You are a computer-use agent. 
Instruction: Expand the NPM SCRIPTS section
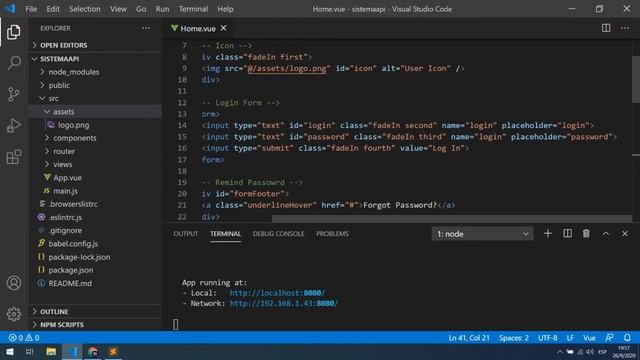point(96,324)
